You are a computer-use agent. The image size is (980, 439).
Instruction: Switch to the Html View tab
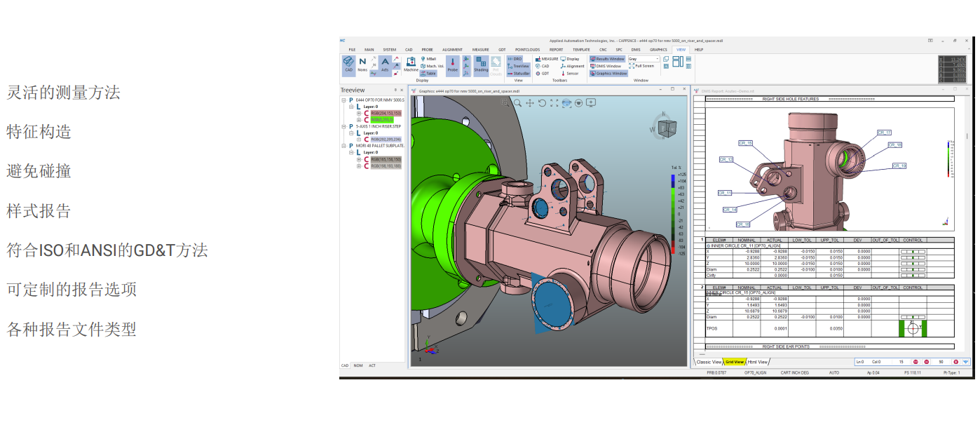pyautogui.click(x=757, y=362)
